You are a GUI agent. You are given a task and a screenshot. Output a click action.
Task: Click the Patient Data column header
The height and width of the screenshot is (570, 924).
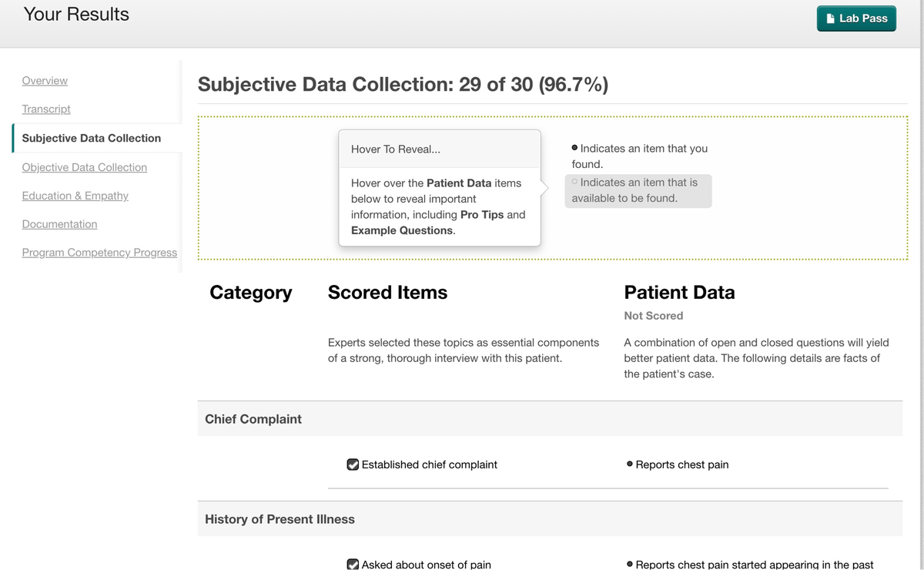click(x=679, y=293)
